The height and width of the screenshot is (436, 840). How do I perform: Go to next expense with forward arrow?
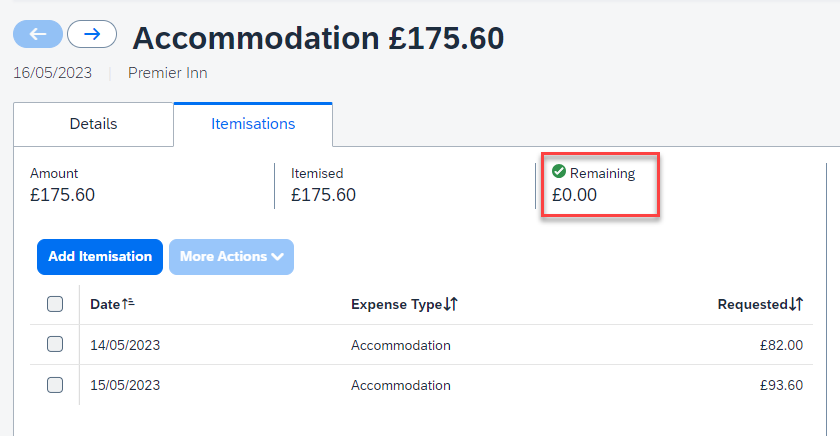[x=92, y=34]
